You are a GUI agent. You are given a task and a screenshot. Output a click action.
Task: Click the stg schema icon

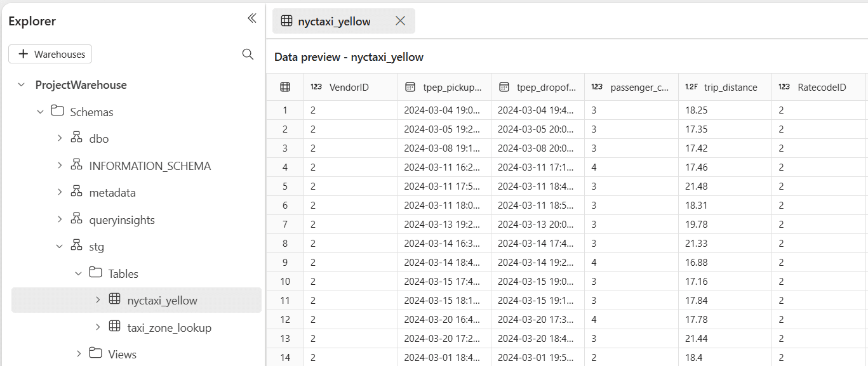pos(77,245)
